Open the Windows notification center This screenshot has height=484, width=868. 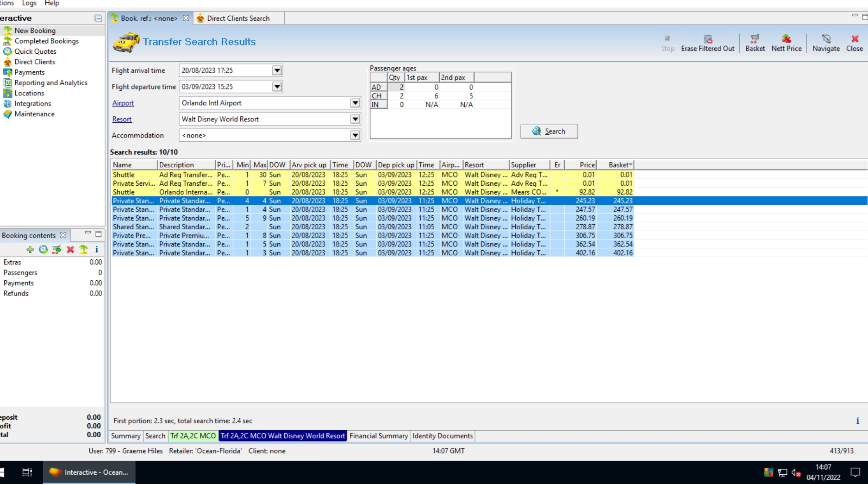[855, 472]
